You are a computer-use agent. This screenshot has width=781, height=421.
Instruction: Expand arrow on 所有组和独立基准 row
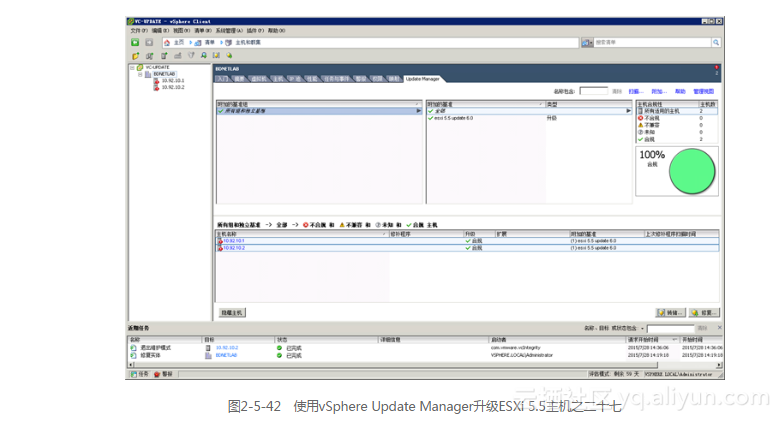pos(418,111)
